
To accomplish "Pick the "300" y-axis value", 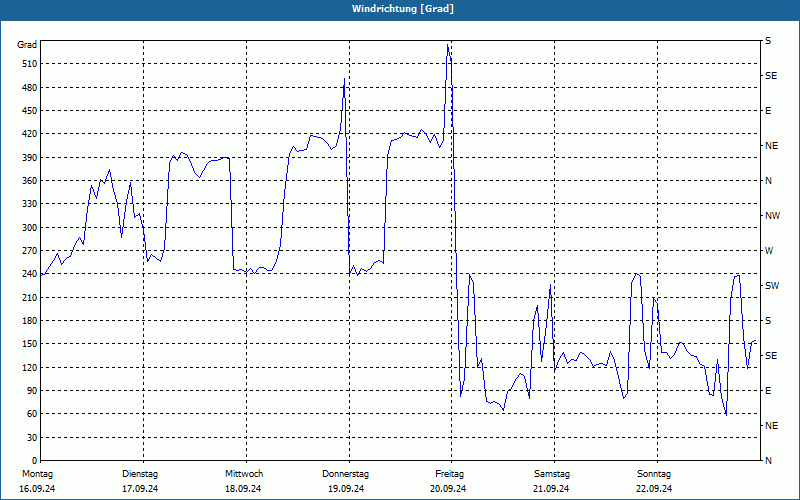I will tap(30, 228).
